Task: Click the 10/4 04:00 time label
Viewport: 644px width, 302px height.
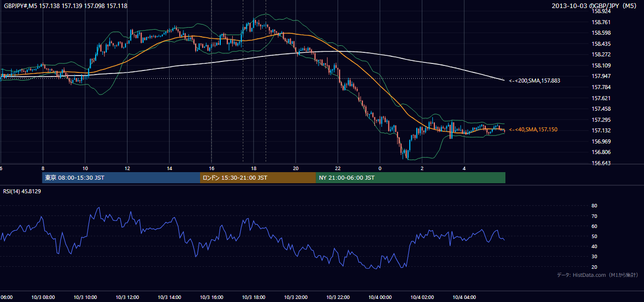Action: point(464,297)
